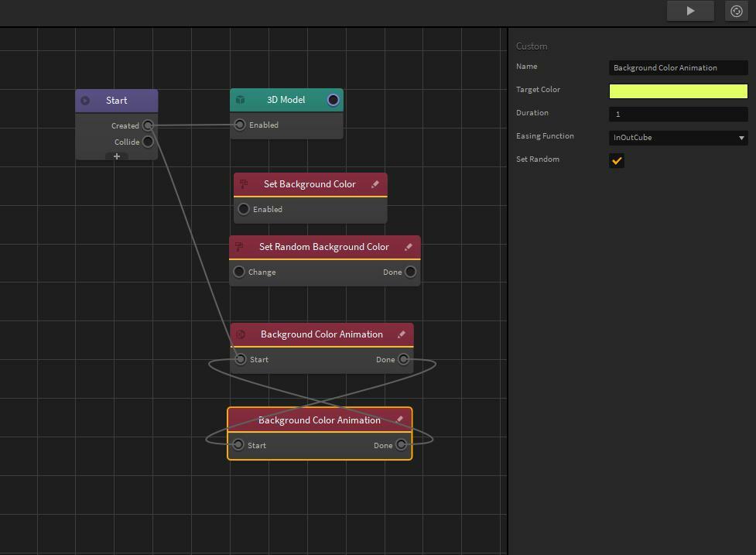756x555 pixels.
Task: Click the play icon on the Start node header
Action: coord(85,100)
